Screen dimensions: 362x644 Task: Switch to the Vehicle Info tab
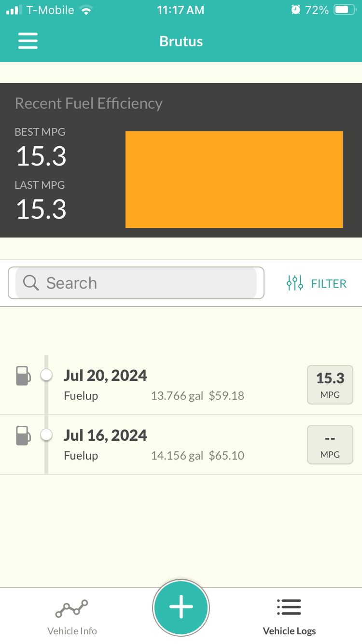72,616
